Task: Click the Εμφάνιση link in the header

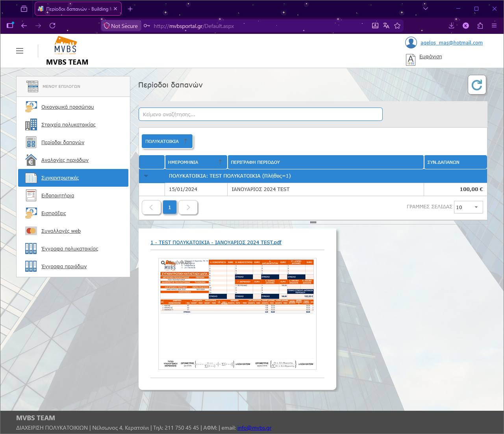Action: click(430, 57)
